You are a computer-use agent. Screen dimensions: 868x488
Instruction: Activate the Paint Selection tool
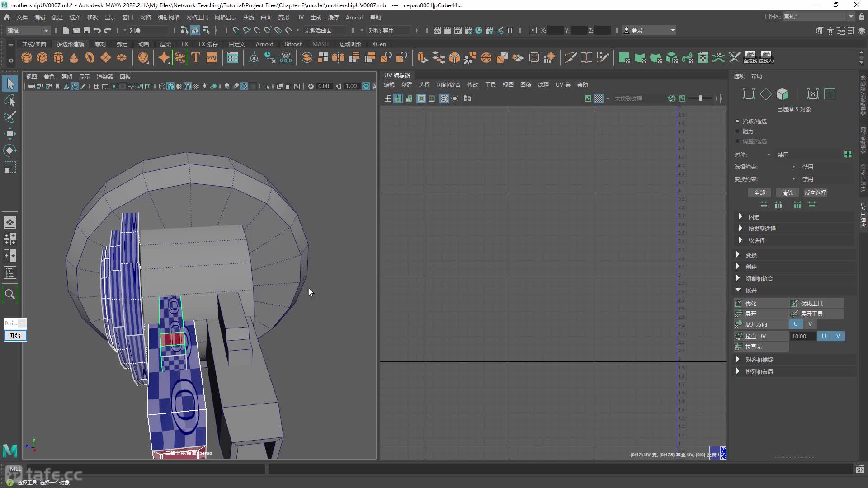tap(10, 117)
